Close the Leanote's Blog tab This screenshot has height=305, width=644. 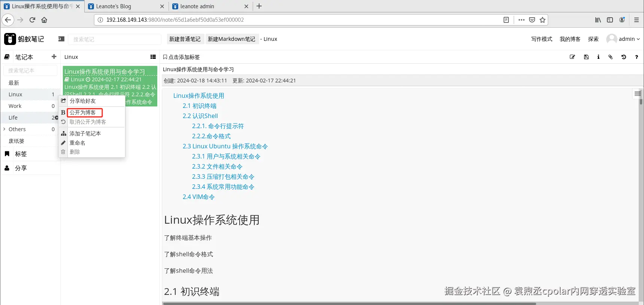click(162, 6)
